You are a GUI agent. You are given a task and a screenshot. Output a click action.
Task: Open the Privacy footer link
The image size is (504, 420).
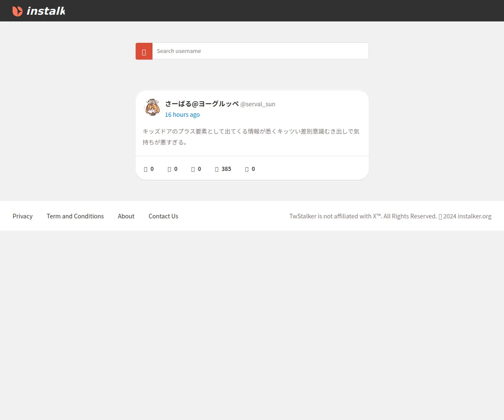23,216
